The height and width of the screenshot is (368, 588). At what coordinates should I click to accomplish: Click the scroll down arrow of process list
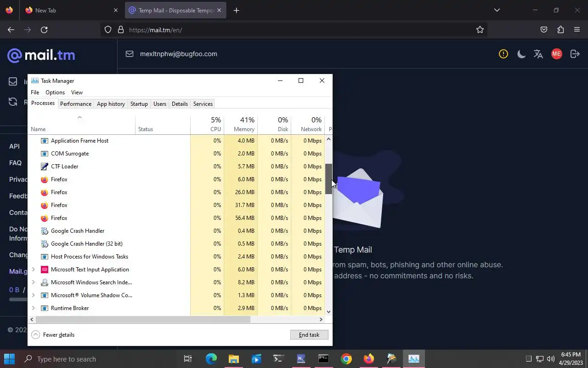point(328,312)
